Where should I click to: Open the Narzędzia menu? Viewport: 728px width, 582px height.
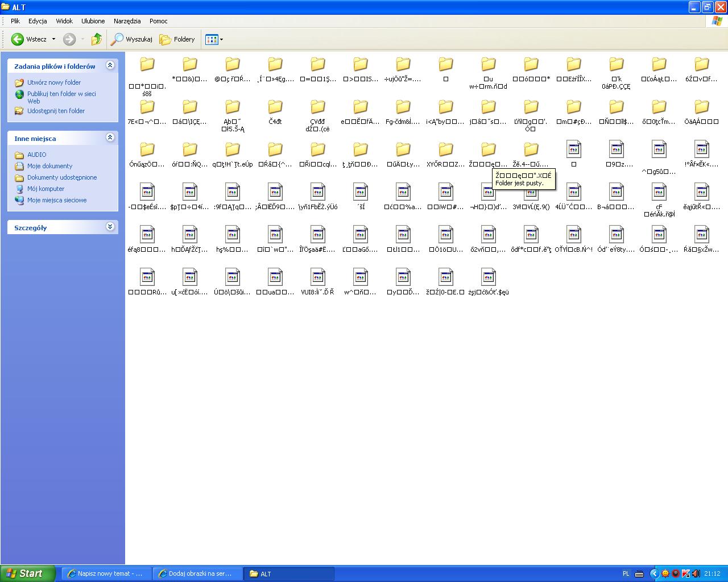[127, 21]
